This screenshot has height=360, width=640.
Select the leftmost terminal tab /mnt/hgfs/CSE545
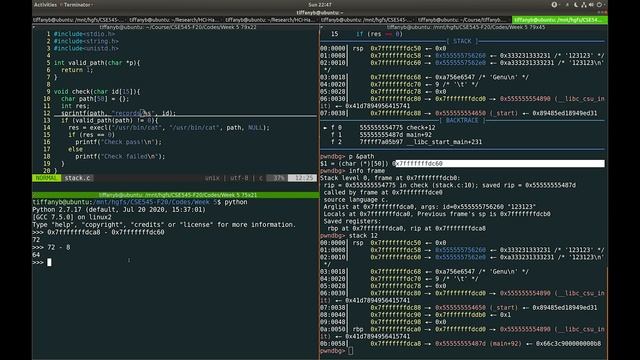pyautogui.click(x=80, y=20)
